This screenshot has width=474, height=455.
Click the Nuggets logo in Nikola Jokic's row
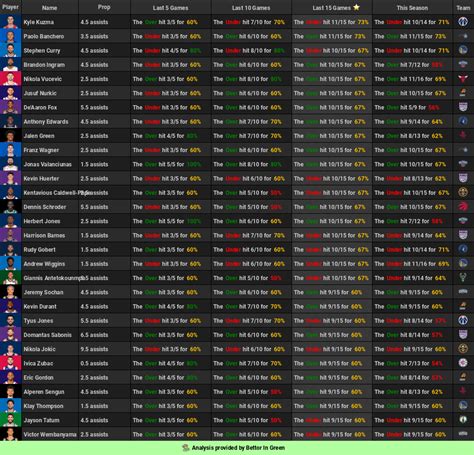[463, 349]
